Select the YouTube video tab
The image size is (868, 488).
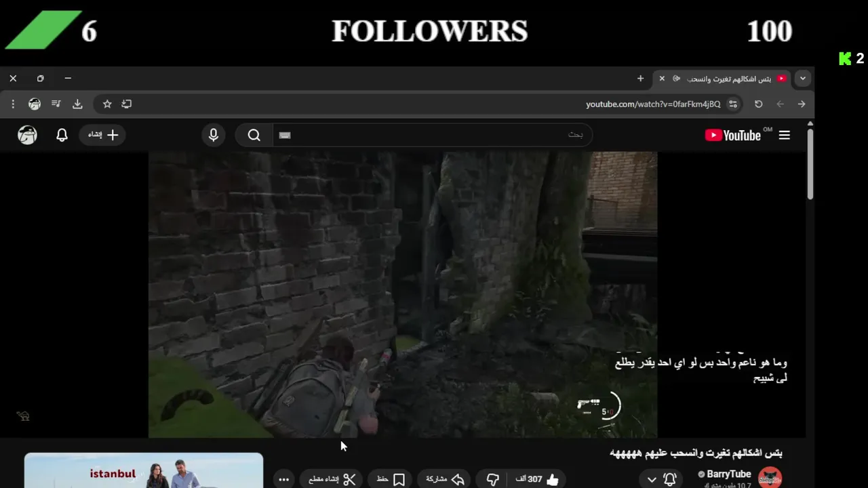(x=722, y=79)
